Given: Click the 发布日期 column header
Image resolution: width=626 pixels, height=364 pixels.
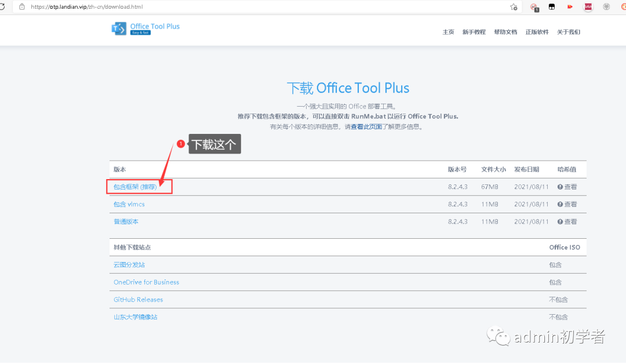Looking at the screenshot, I should click(x=526, y=169).
